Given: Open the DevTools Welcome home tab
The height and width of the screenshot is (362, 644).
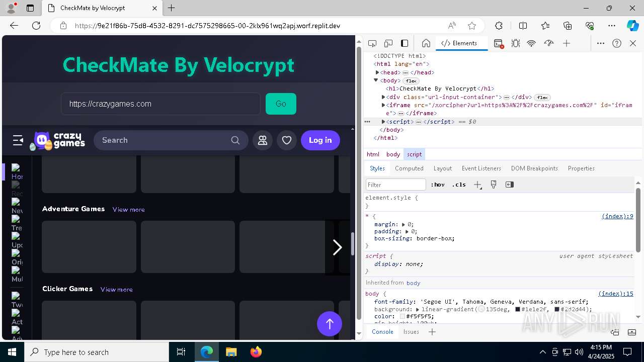Looking at the screenshot, I should pyautogui.click(x=426, y=43).
